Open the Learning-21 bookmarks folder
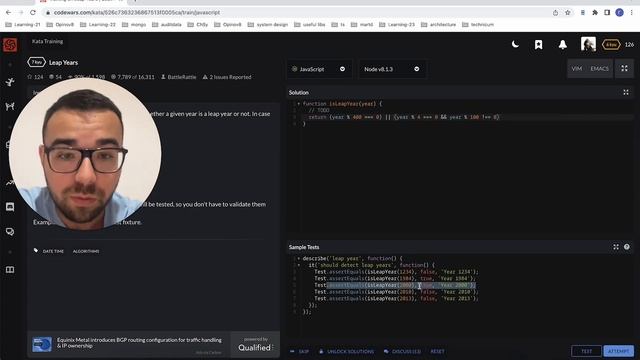The height and width of the screenshot is (360, 640). click(x=23, y=24)
